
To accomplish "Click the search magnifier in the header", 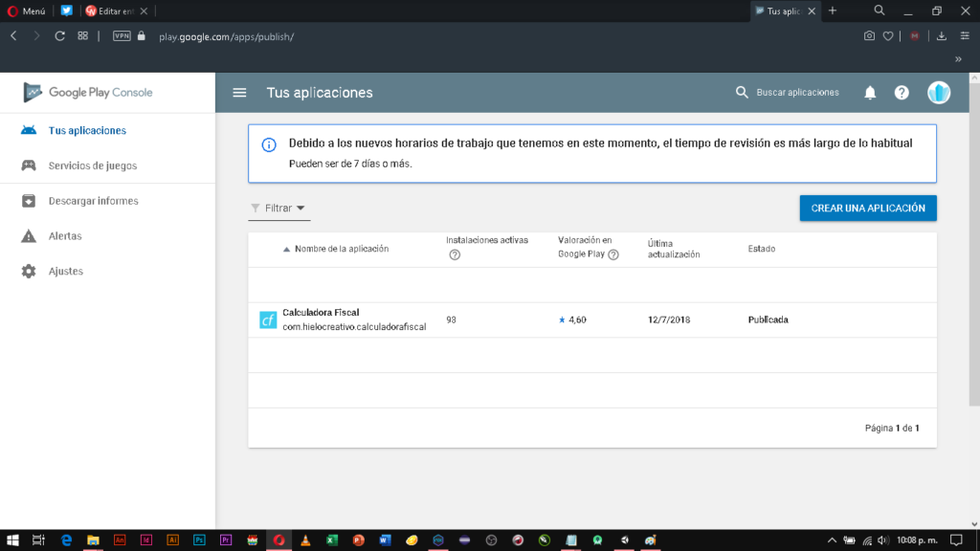I will point(742,93).
